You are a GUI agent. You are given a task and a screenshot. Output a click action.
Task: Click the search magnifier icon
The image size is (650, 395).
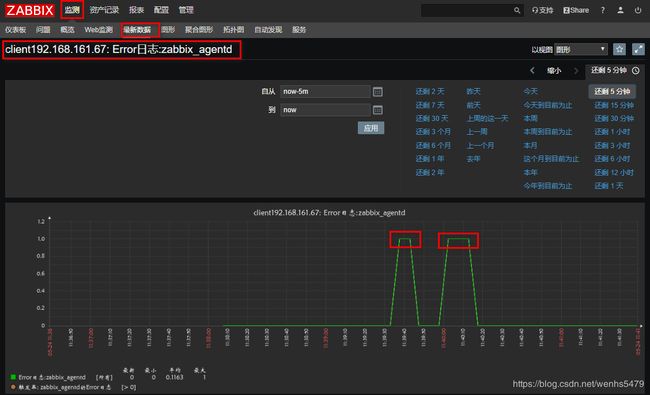(x=517, y=10)
